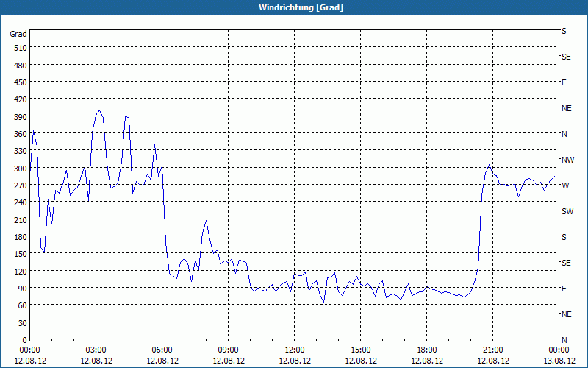Click the 60 degree axis label
The width and height of the screenshot is (588, 368).
pyautogui.click(x=23, y=305)
